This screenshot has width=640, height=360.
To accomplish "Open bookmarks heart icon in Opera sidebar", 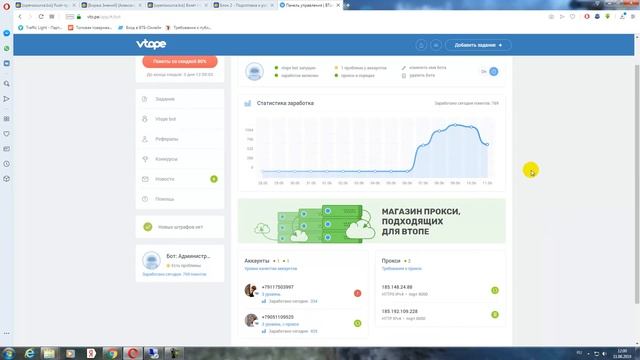I will coord(7,134).
